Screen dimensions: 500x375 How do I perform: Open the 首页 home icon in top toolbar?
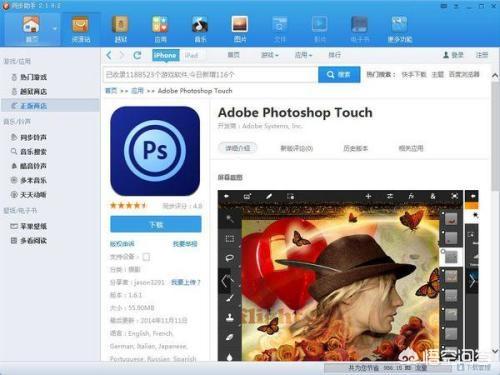[31, 29]
